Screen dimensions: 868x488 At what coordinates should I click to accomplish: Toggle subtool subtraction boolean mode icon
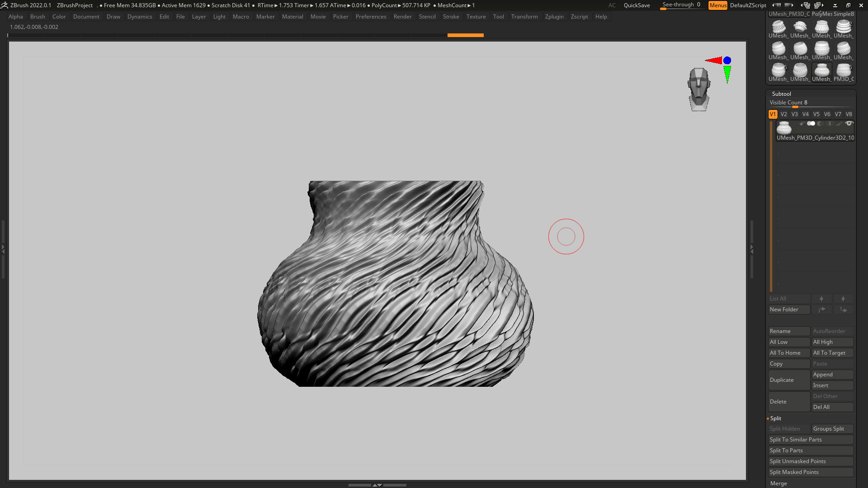(821, 123)
